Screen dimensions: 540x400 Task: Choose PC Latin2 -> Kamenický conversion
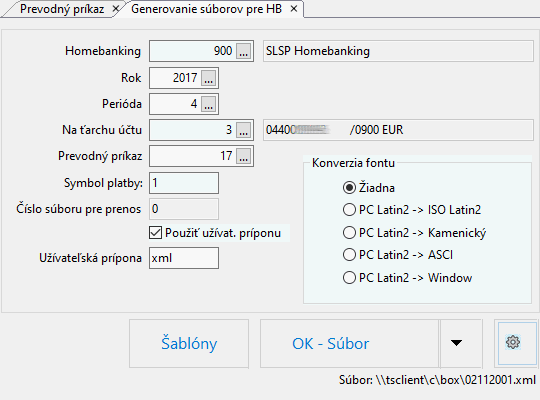(x=349, y=233)
